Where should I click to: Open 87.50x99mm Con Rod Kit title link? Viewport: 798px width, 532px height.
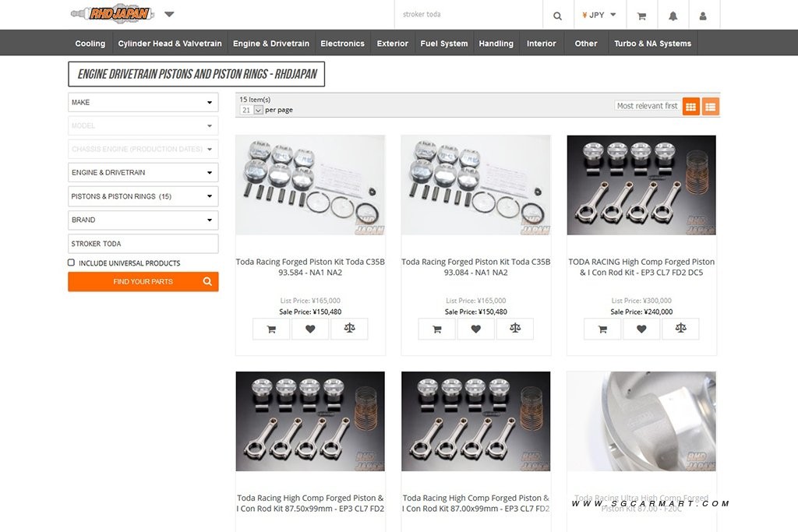[310, 503]
